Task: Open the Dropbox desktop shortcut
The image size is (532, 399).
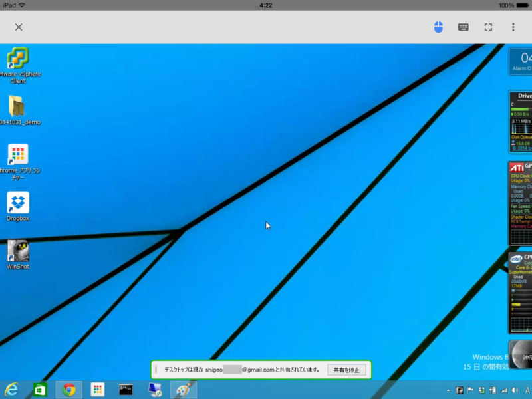Action: click(18, 207)
